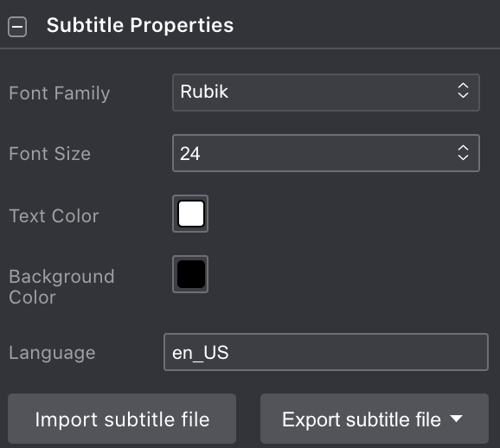Increase font size with the up arrow
The image size is (500, 448).
tap(463, 148)
